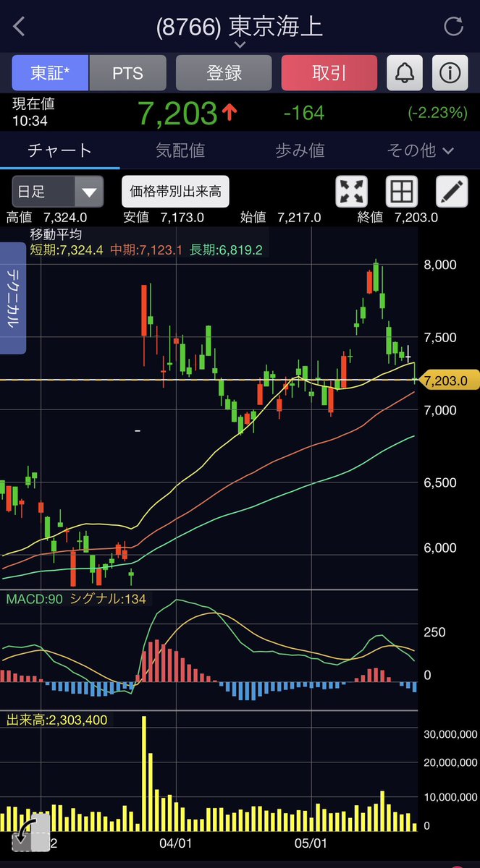This screenshot has height=868, width=480.
Task: Tap the 移動平均 indicator title
Action: pos(56,234)
